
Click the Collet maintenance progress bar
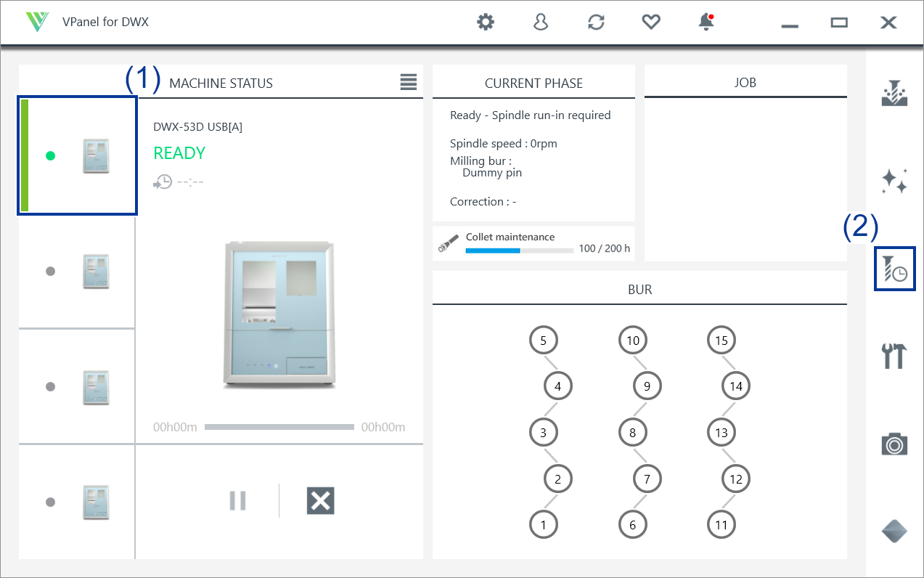click(520, 251)
